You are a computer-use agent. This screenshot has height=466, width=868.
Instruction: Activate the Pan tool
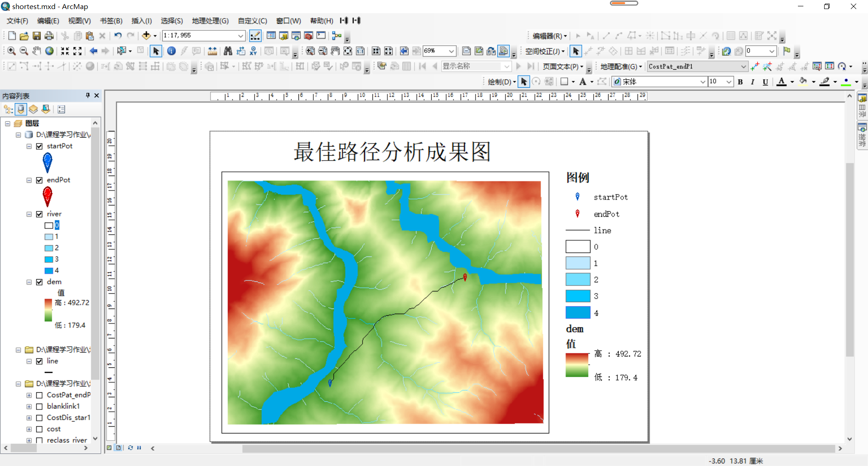(x=37, y=51)
